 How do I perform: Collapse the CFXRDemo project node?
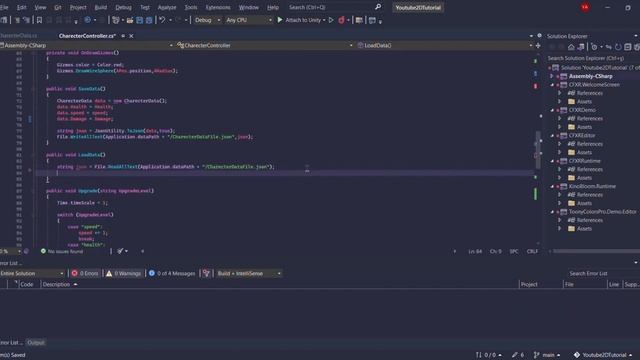[x=552, y=110]
